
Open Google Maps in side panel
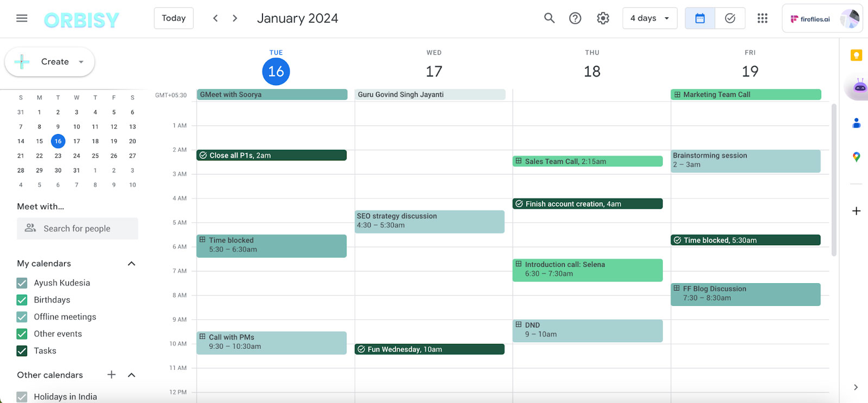(x=856, y=157)
